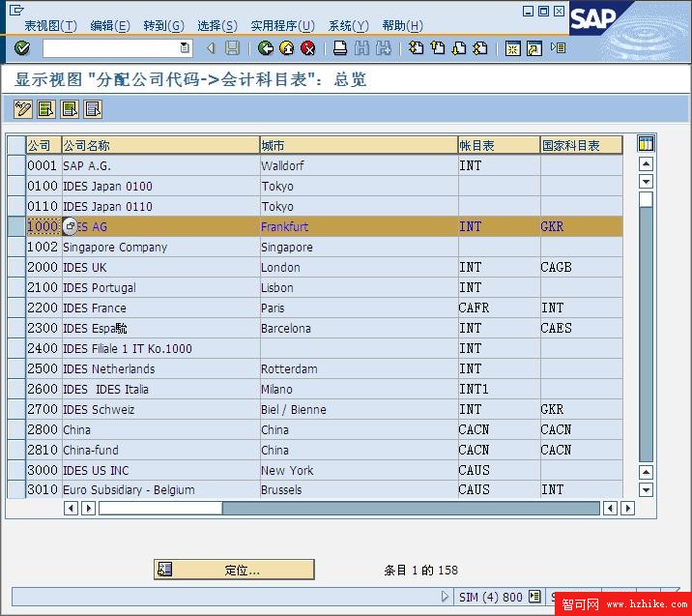Click the horizontal scrollbar thumb
Viewport: 692px width, 616px height.
tap(160, 509)
